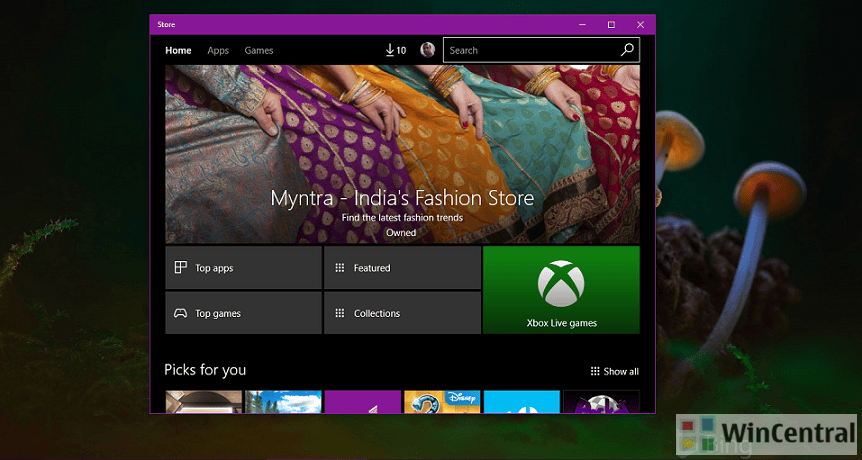Open the blue sky landscape app thumbnail

pos(283,402)
